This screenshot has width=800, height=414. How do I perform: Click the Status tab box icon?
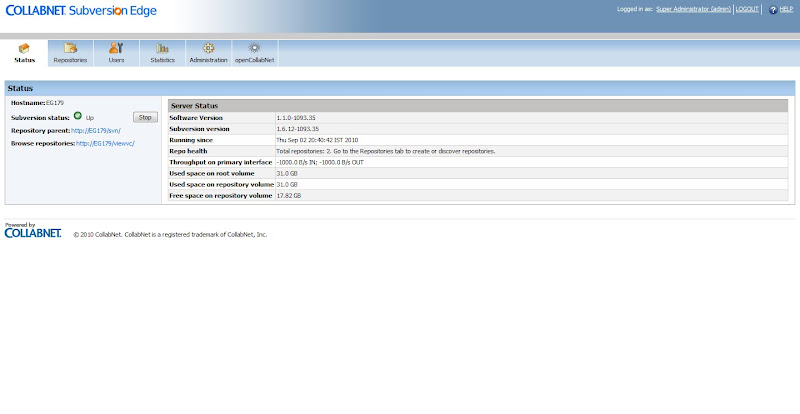pyautogui.click(x=24, y=48)
